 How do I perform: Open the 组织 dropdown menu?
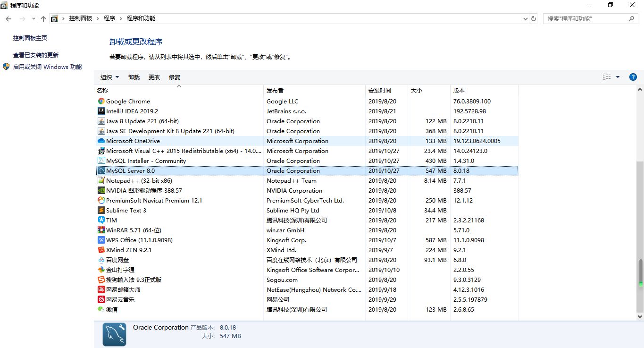[109, 77]
